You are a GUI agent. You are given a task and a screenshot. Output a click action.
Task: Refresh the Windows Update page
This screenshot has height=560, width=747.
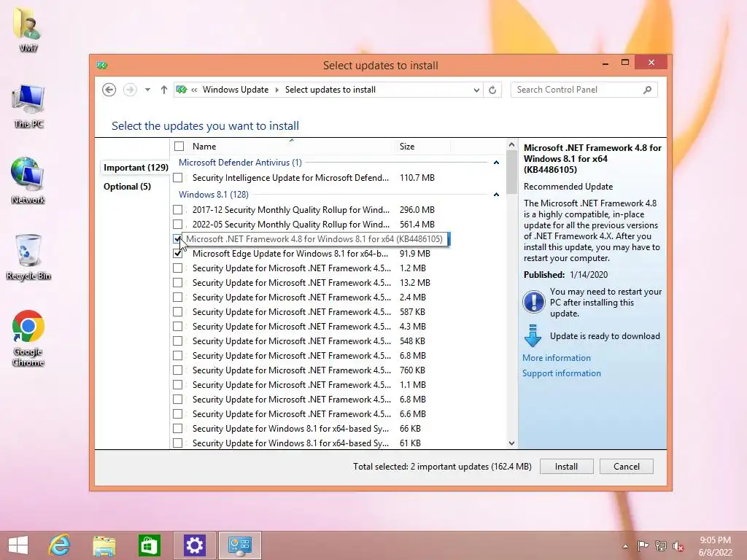pyautogui.click(x=492, y=90)
